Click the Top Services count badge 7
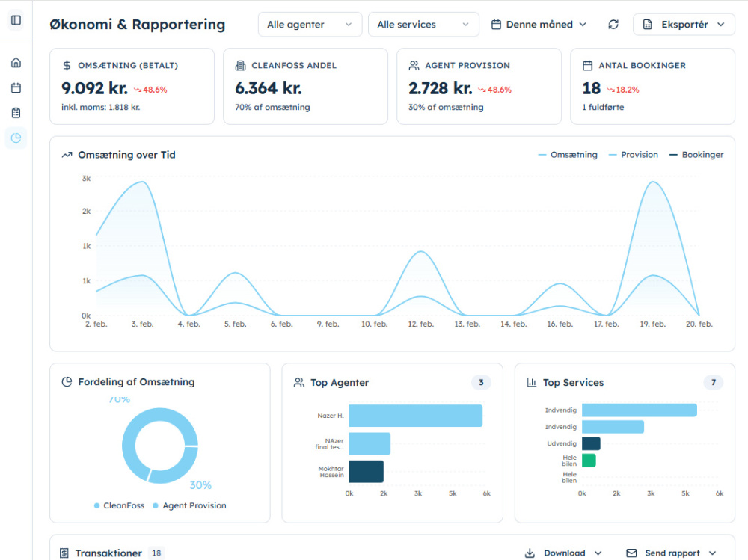 point(713,382)
